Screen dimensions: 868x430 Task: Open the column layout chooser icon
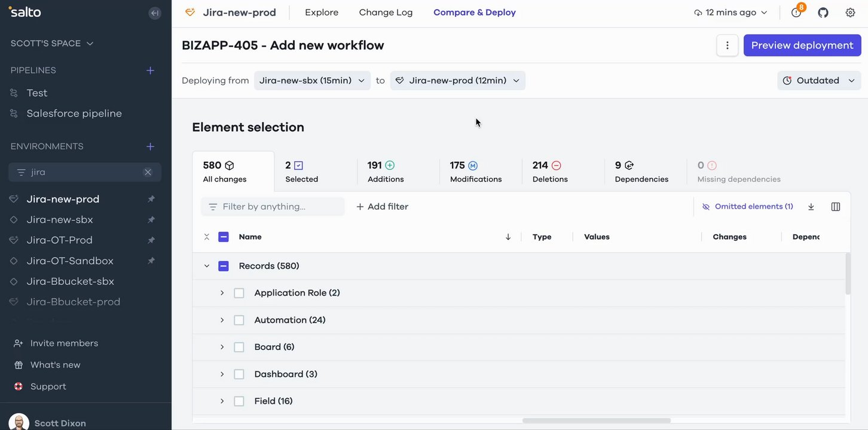pos(836,207)
